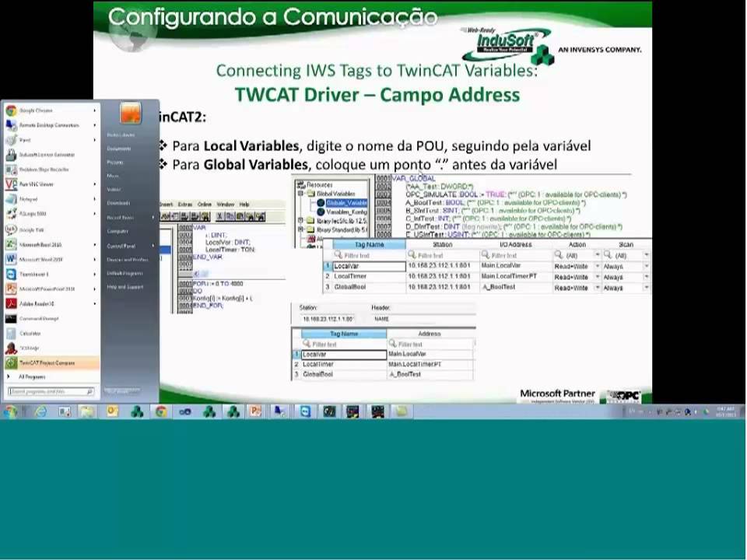Click the Windows Start orb on taskbar
Viewport: 747px width, 560px height.
(x=10, y=411)
